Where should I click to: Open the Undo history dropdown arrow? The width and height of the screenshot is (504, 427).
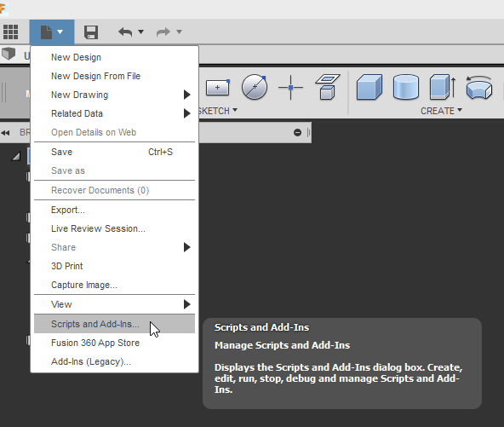tap(140, 32)
